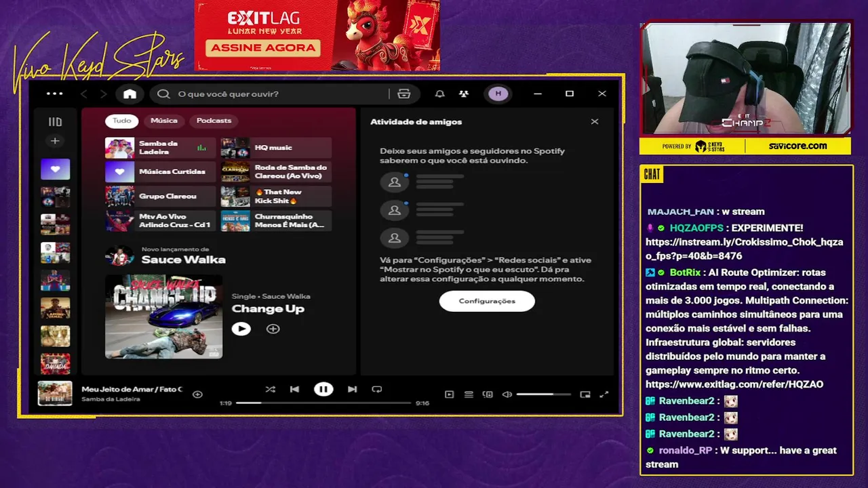Open the Spotify three-dots menu
This screenshot has width=868, height=488.
pyautogui.click(x=54, y=94)
